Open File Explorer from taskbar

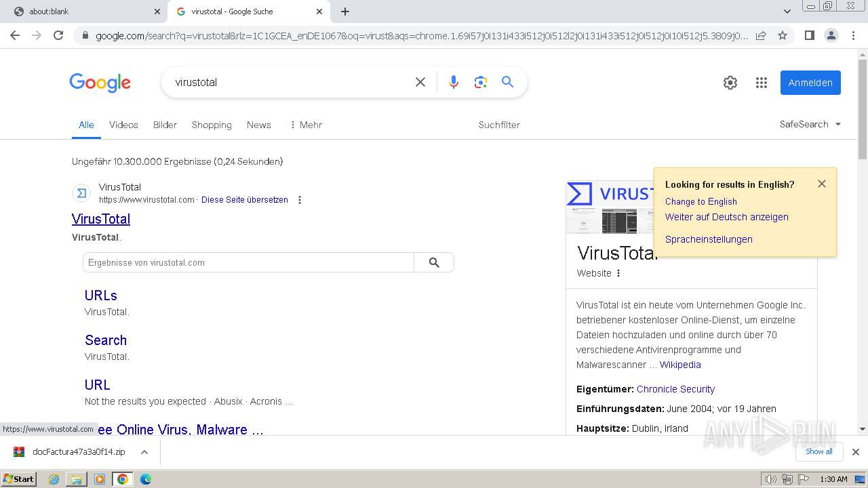[77, 479]
